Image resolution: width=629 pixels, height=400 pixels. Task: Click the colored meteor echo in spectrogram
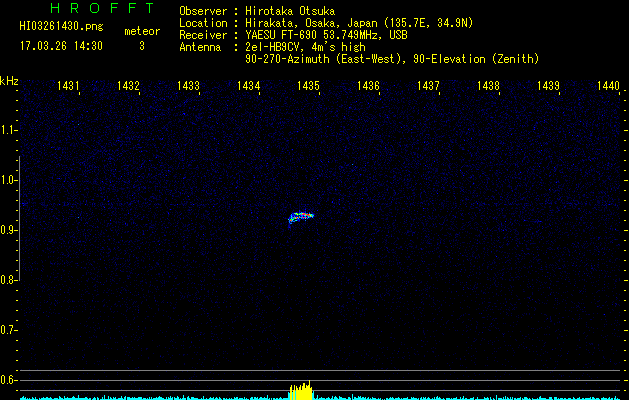coord(301,217)
